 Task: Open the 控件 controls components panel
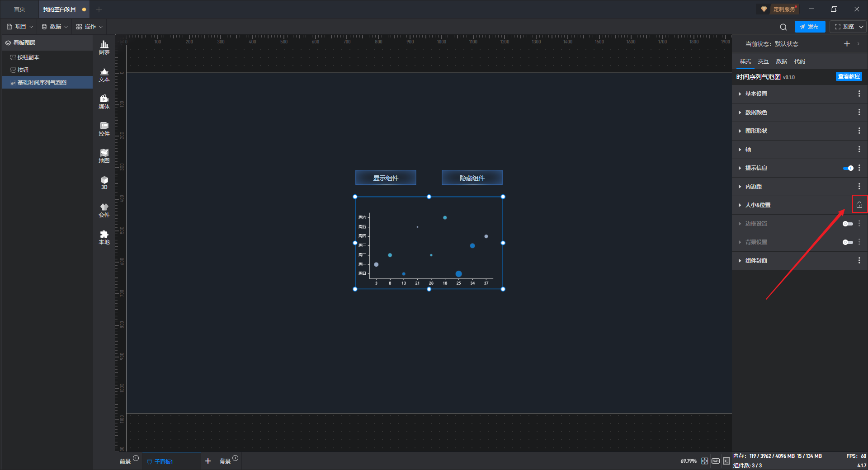[104, 129]
